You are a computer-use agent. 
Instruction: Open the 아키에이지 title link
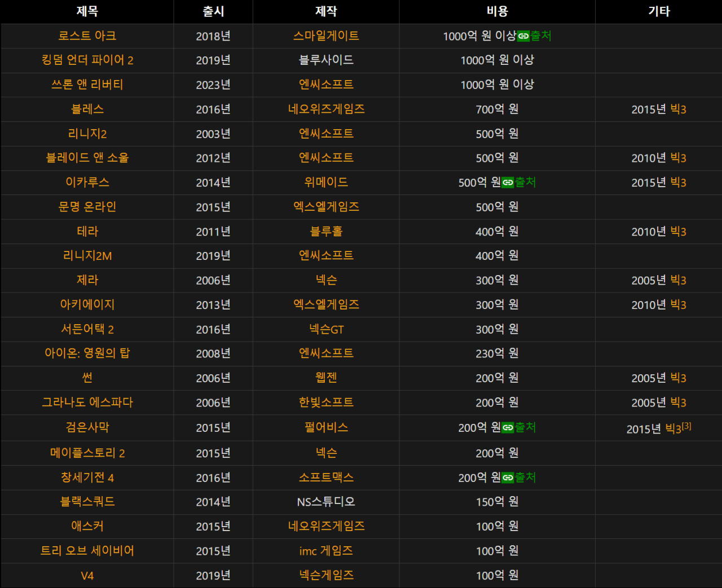coord(87,304)
